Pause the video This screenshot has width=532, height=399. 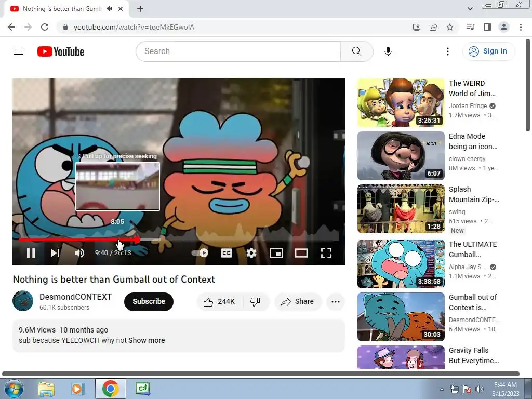(x=31, y=253)
